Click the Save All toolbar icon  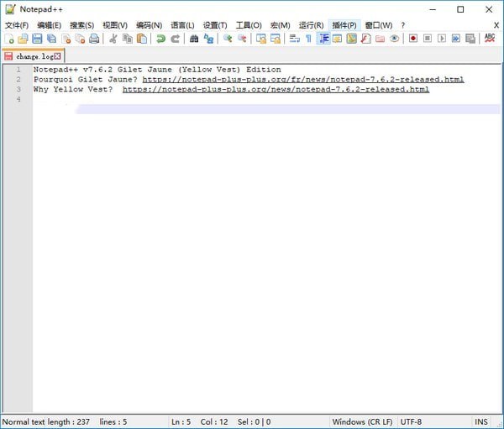(51, 39)
